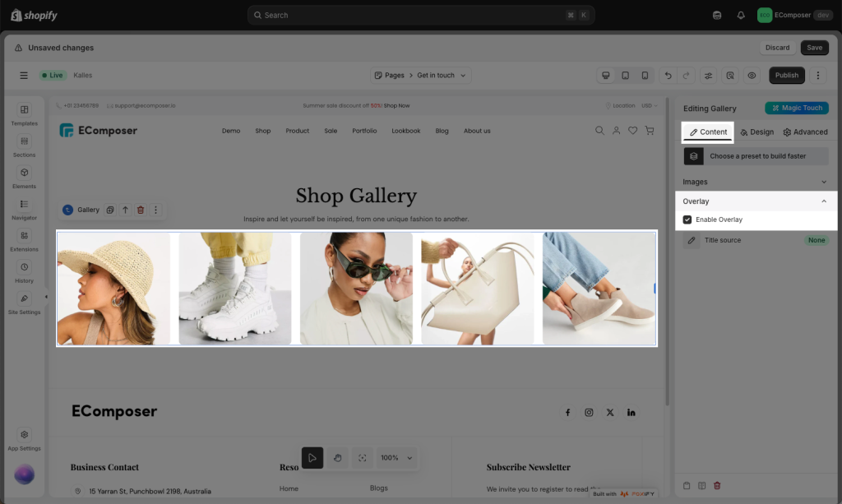Open the 100% zoom level dropdown
This screenshot has height=504, width=842.
coord(398,458)
